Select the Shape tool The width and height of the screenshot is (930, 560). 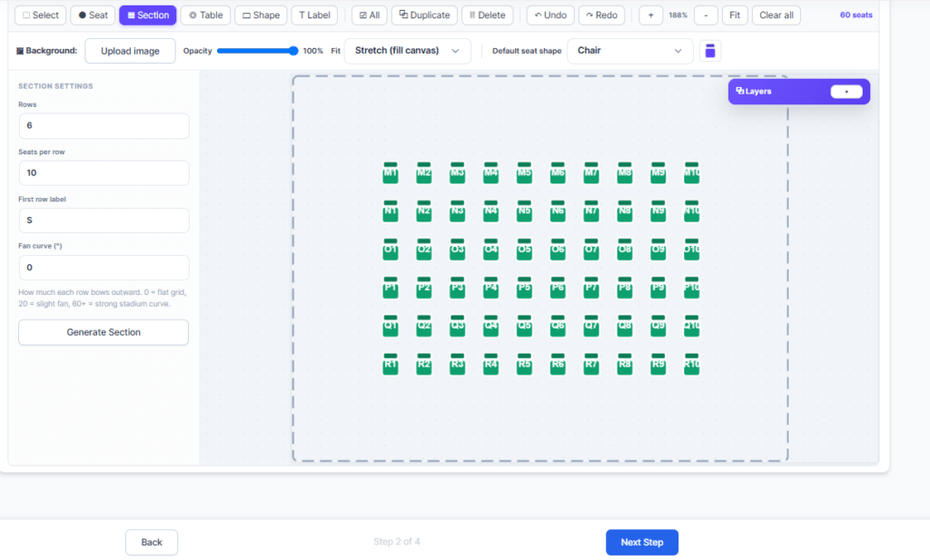(261, 15)
